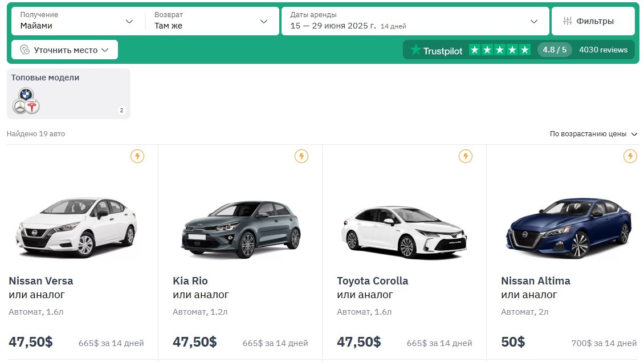Open the По возрастанию цены sort dropdown
The width and height of the screenshot is (644, 362).
tap(593, 133)
